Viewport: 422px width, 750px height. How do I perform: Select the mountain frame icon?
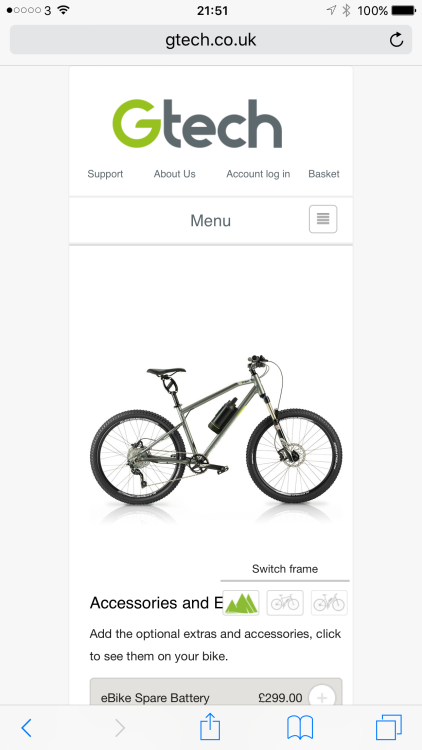pyautogui.click(x=241, y=603)
